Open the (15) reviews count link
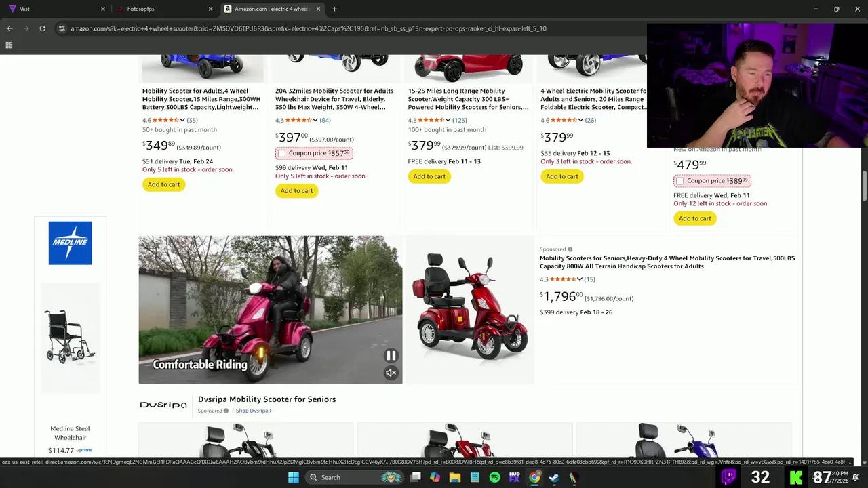This screenshot has width=868, height=488. click(x=589, y=279)
